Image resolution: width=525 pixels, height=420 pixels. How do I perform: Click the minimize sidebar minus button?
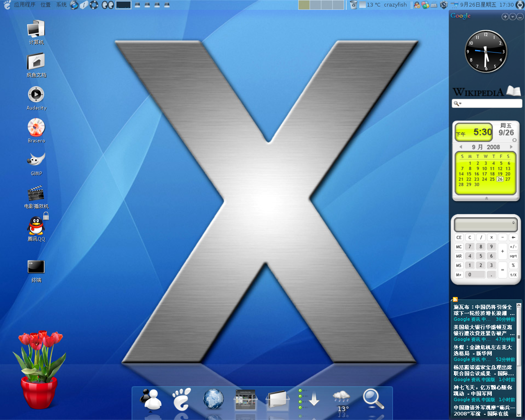click(520, 16)
